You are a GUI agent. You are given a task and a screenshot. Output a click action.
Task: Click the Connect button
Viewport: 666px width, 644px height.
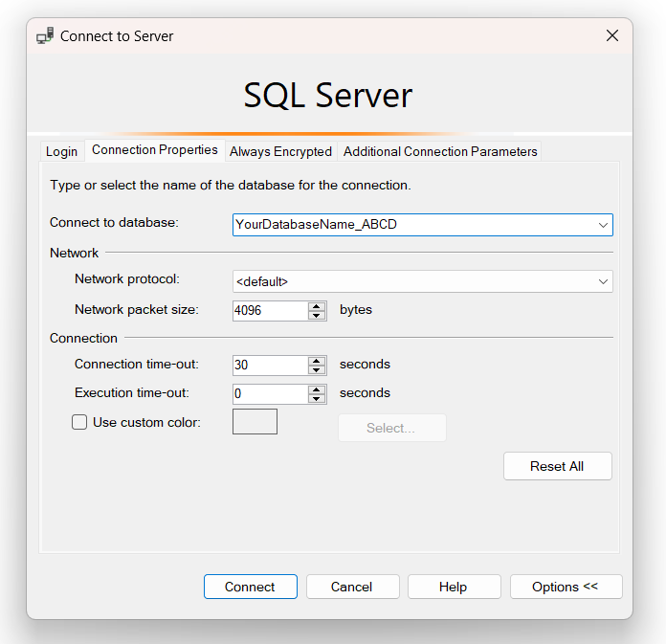click(x=250, y=587)
